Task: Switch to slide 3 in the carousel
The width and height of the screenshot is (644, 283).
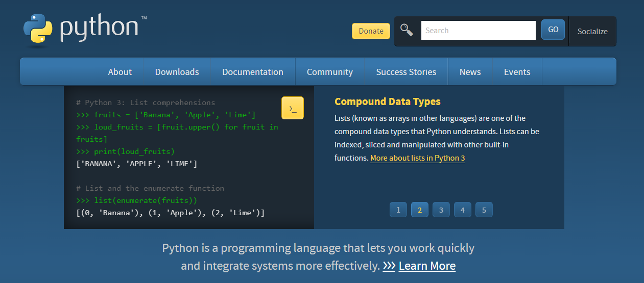Action: point(441,210)
